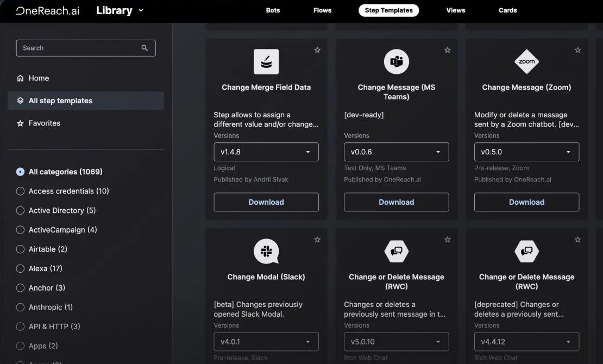The height and width of the screenshot is (364, 603).
Task: Star the Change or Delete Message v4.4.12 card
Action: 577,240
